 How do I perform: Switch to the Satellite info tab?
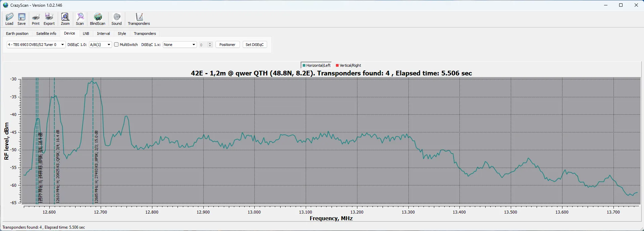point(46,34)
